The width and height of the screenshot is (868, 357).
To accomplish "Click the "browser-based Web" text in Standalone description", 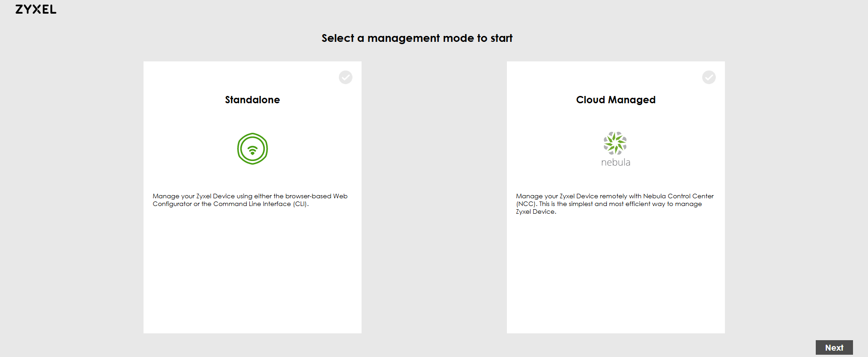I will 316,196.
